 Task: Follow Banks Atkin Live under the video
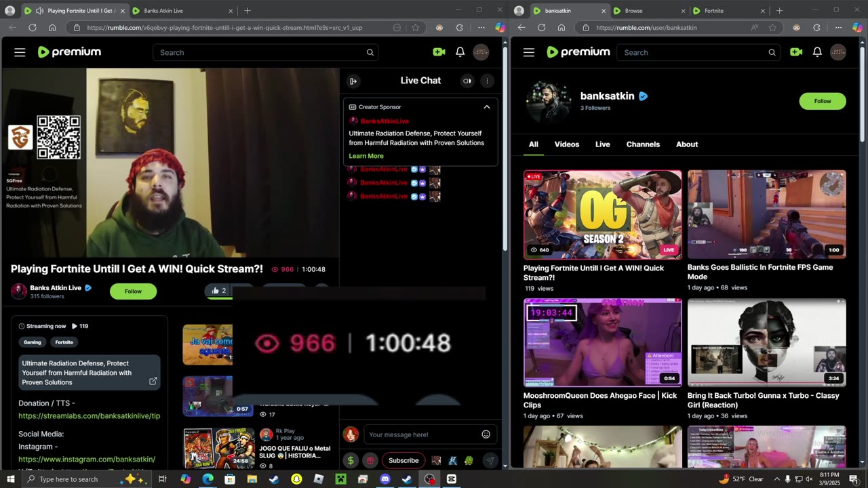tap(133, 291)
